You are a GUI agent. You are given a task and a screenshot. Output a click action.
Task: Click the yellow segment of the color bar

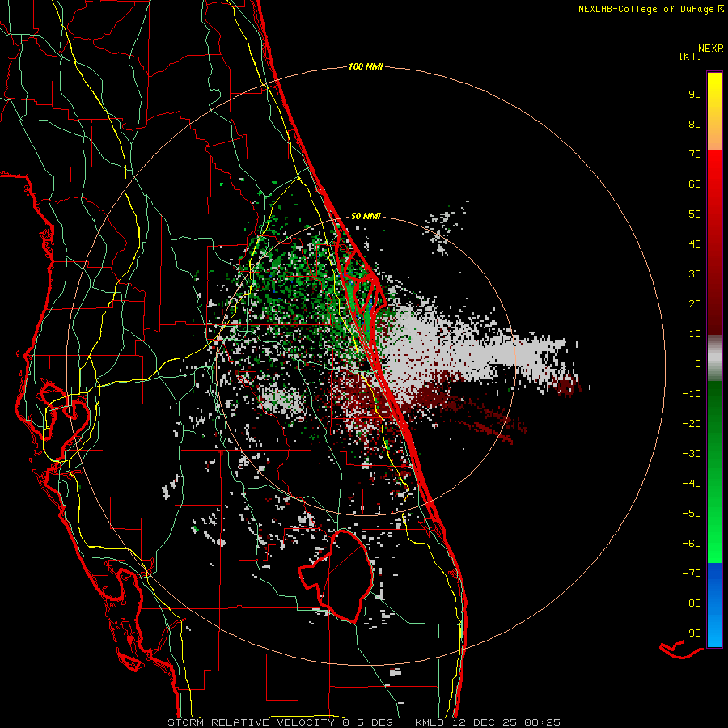pos(714,112)
